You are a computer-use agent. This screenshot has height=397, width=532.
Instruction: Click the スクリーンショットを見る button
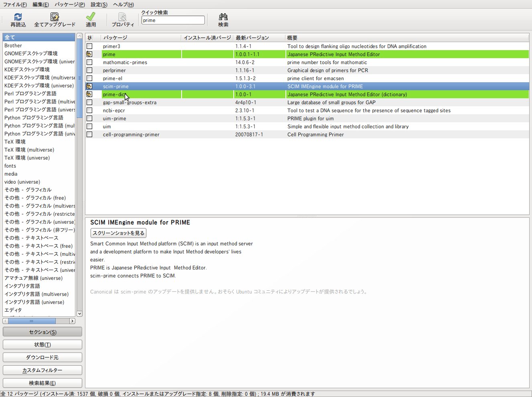click(118, 233)
